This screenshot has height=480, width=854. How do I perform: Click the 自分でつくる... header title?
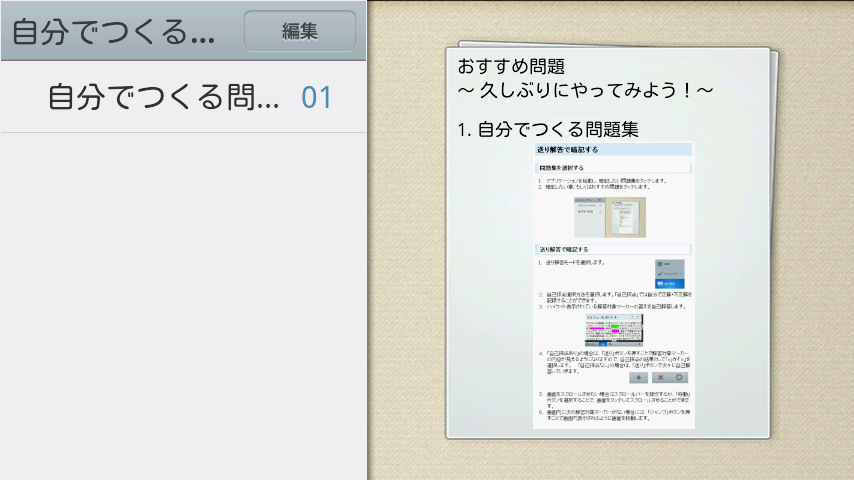pyautogui.click(x=113, y=32)
